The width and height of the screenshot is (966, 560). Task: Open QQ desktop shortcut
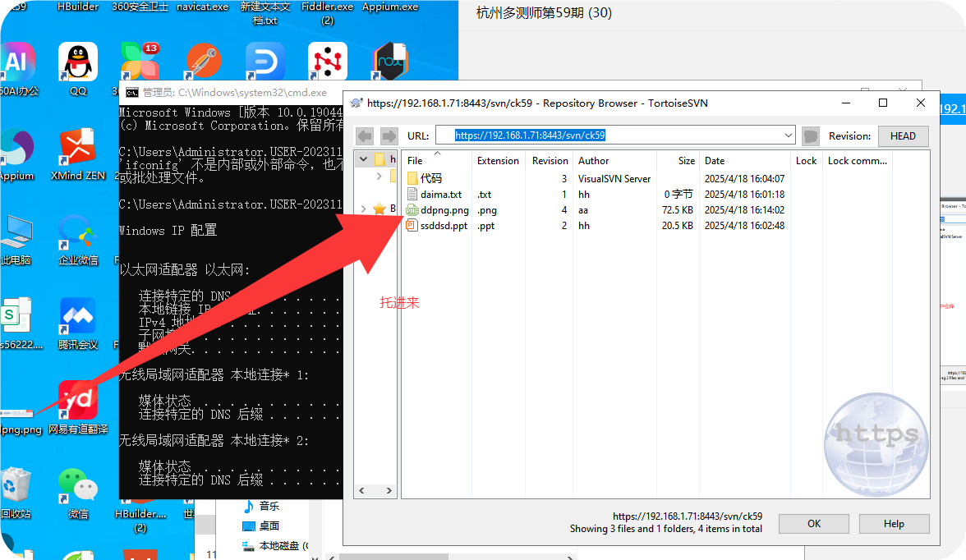coord(78,69)
